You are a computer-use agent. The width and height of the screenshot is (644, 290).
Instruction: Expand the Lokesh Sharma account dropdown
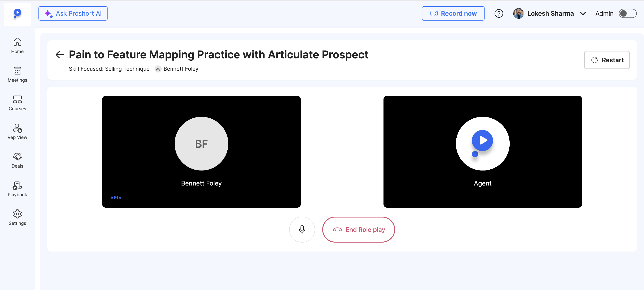(x=583, y=13)
